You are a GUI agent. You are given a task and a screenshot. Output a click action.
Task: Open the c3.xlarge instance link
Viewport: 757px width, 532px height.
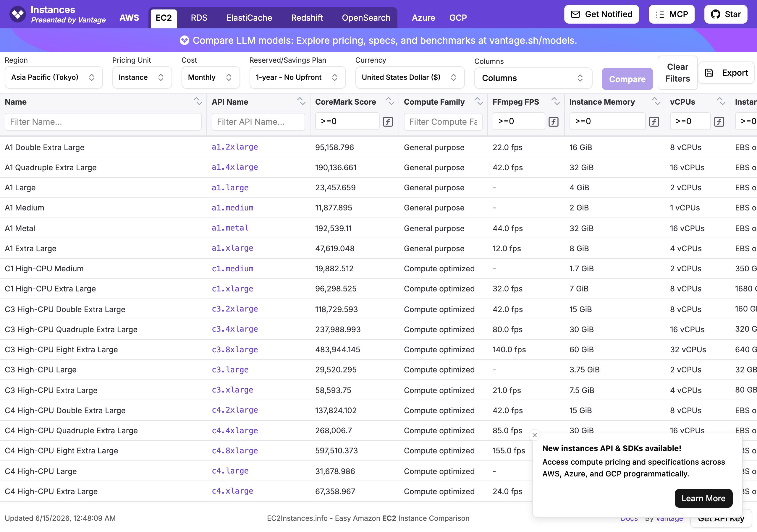coord(232,390)
